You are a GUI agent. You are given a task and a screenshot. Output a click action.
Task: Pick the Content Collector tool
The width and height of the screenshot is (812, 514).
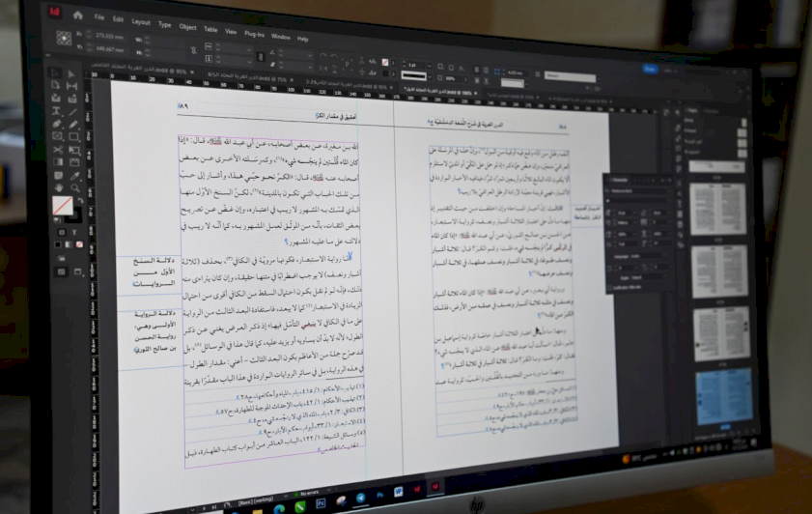click(56, 98)
